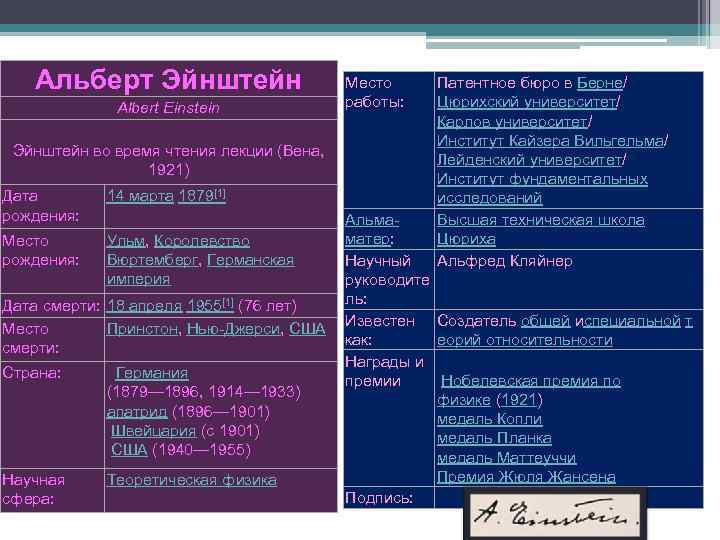Click the '(1896—1901)' period text
720x540 pixels.
pos(221,411)
